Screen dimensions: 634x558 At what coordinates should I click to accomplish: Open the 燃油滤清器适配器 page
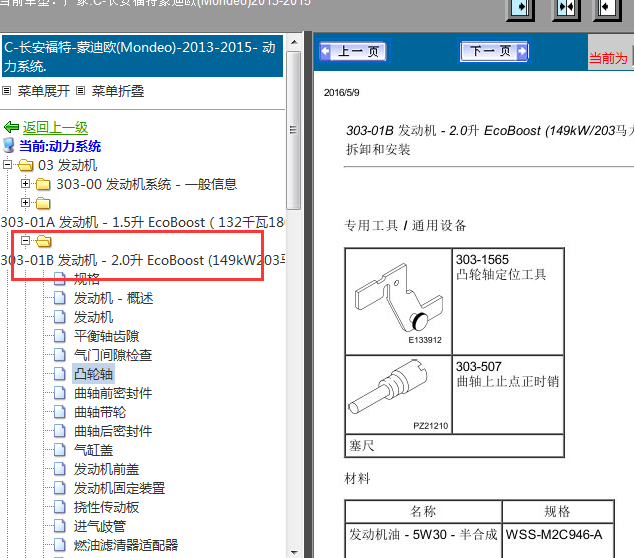(x=126, y=545)
